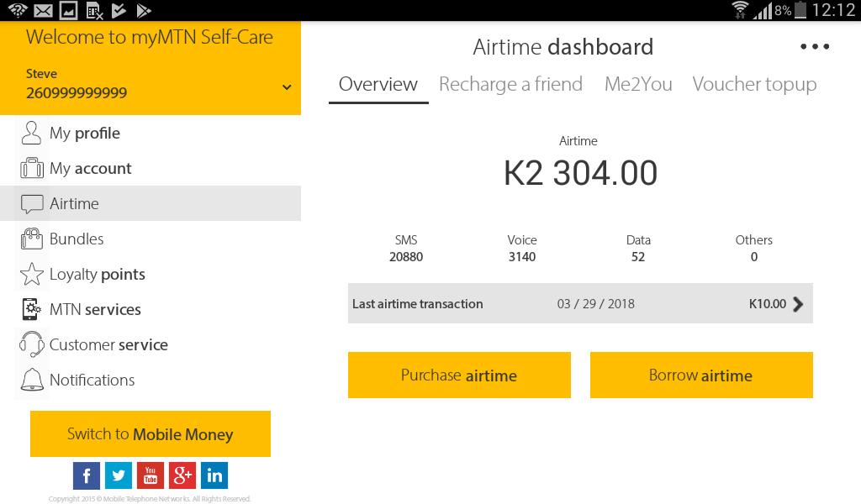Switch to the Me2You tab

pos(638,84)
